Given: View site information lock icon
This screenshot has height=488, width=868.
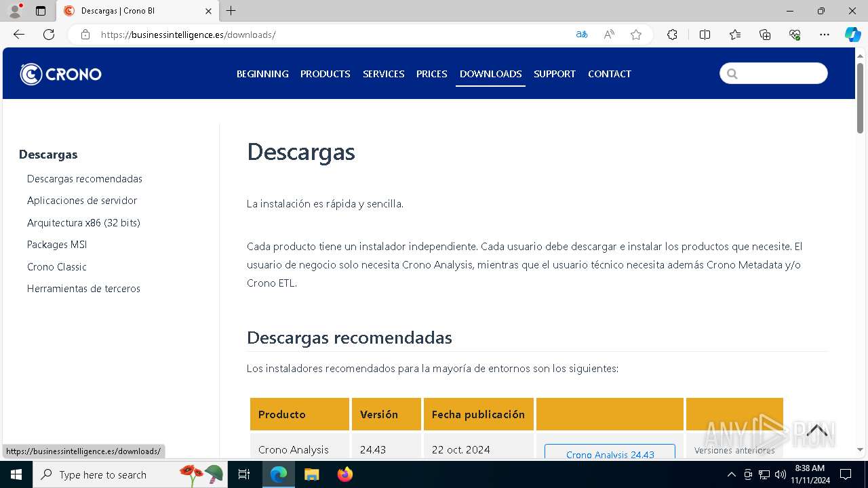Looking at the screenshot, I should point(85,35).
